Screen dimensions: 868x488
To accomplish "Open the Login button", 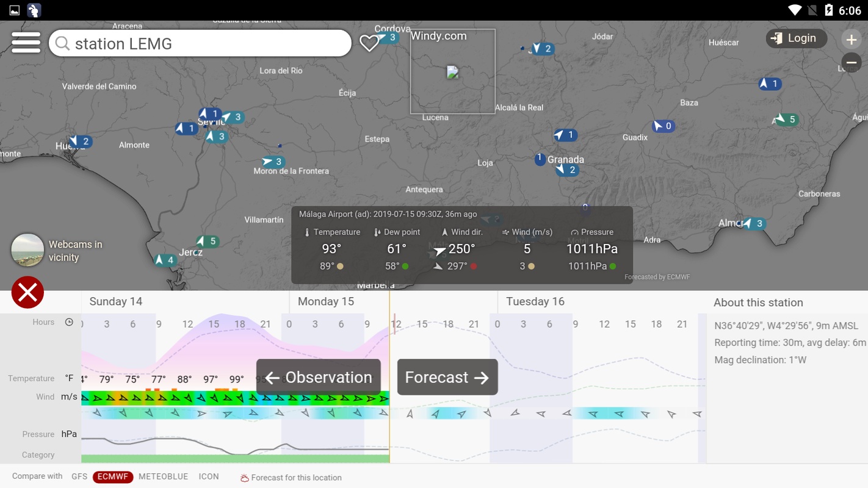I will coord(796,38).
